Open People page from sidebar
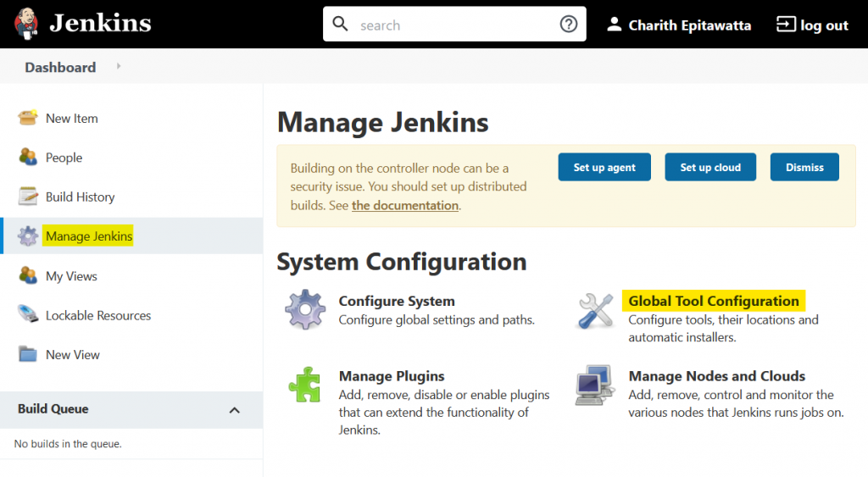 pyautogui.click(x=64, y=158)
